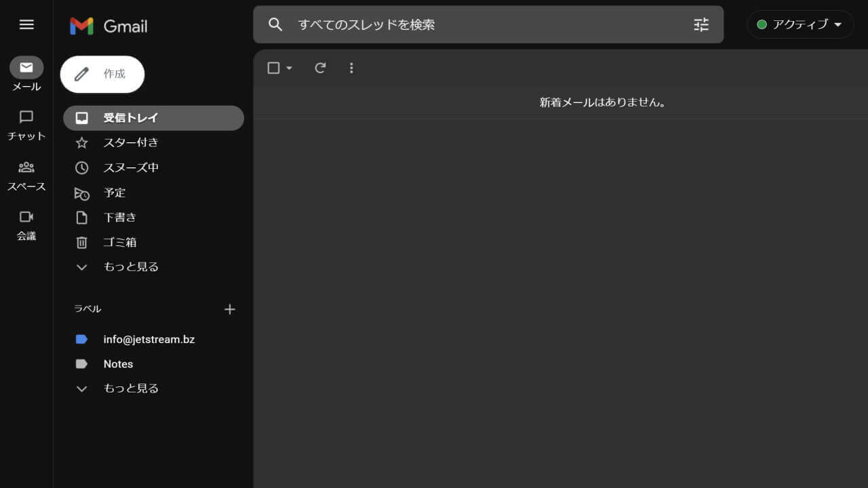The width and height of the screenshot is (868, 488).
Task: Open the アクティブ status dropdown
Action: click(x=800, y=24)
